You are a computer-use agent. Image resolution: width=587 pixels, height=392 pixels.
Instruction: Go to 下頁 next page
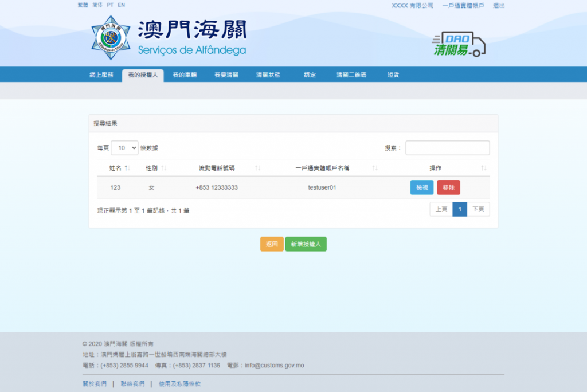tap(478, 210)
